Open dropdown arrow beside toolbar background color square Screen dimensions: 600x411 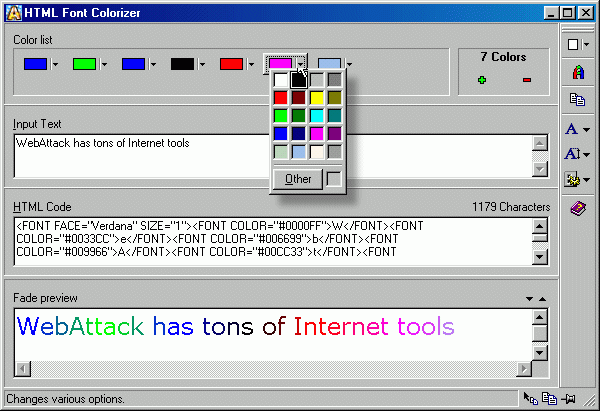click(x=586, y=44)
